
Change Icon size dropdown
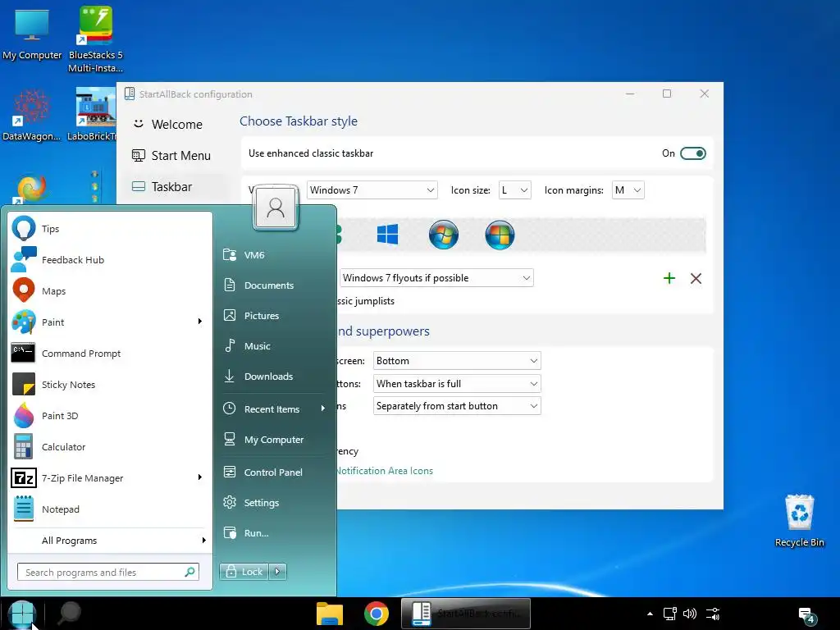tap(515, 190)
